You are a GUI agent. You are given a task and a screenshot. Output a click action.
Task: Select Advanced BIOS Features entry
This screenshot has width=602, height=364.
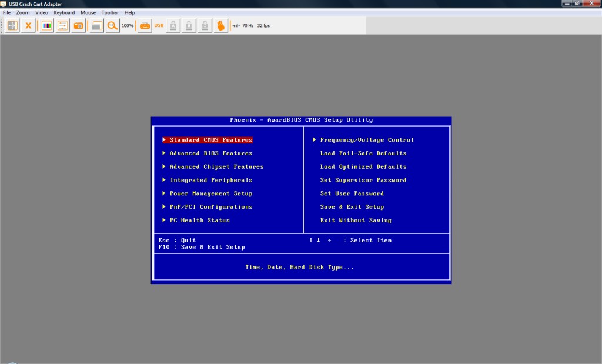(x=211, y=153)
